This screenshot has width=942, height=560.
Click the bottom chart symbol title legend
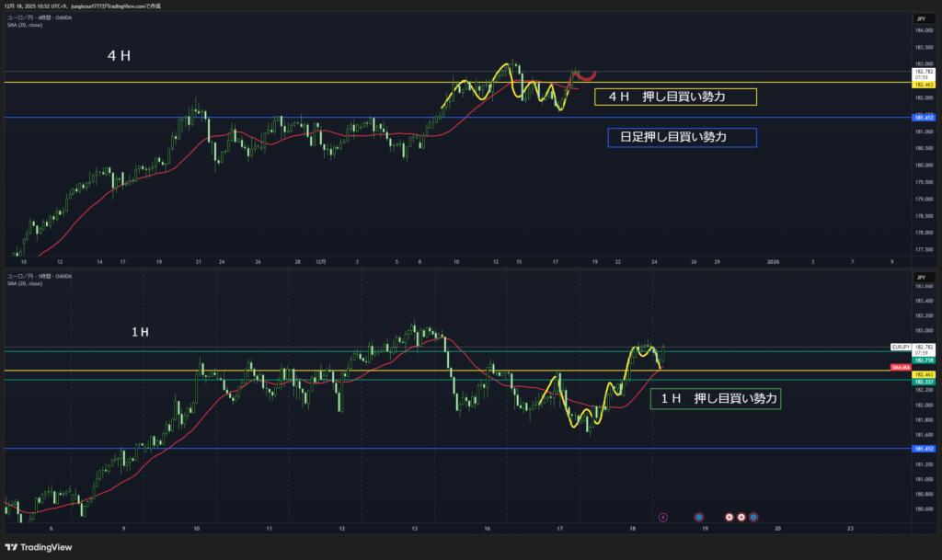[x=40, y=276]
